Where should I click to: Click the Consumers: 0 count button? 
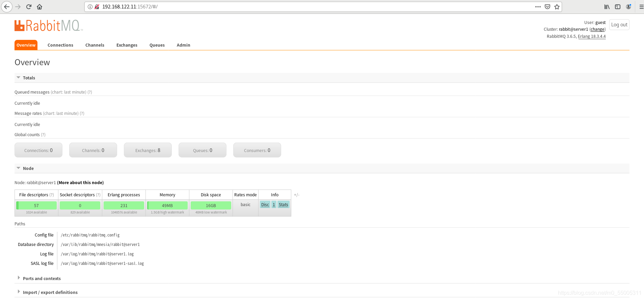[257, 150]
